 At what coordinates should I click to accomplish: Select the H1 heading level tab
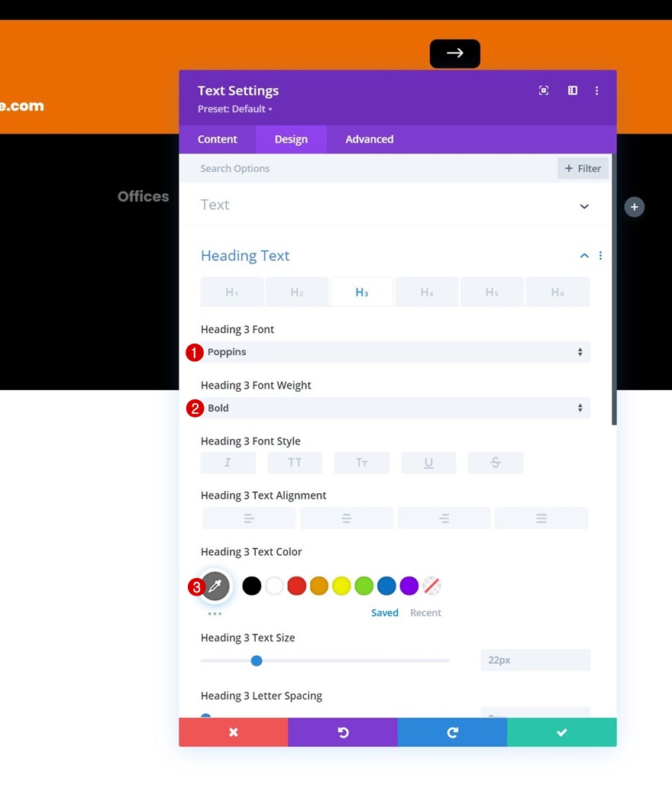coord(231,292)
